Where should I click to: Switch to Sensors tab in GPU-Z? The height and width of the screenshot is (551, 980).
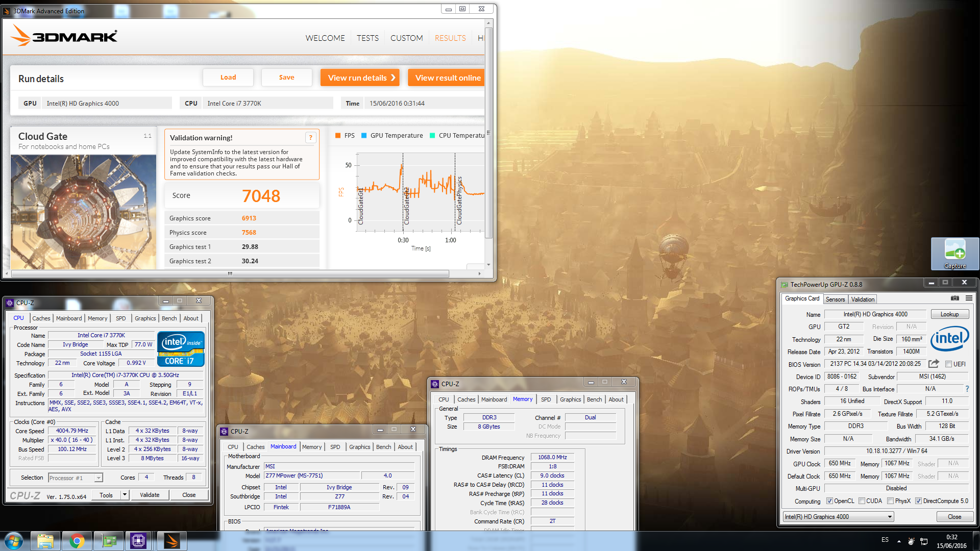pyautogui.click(x=835, y=299)
